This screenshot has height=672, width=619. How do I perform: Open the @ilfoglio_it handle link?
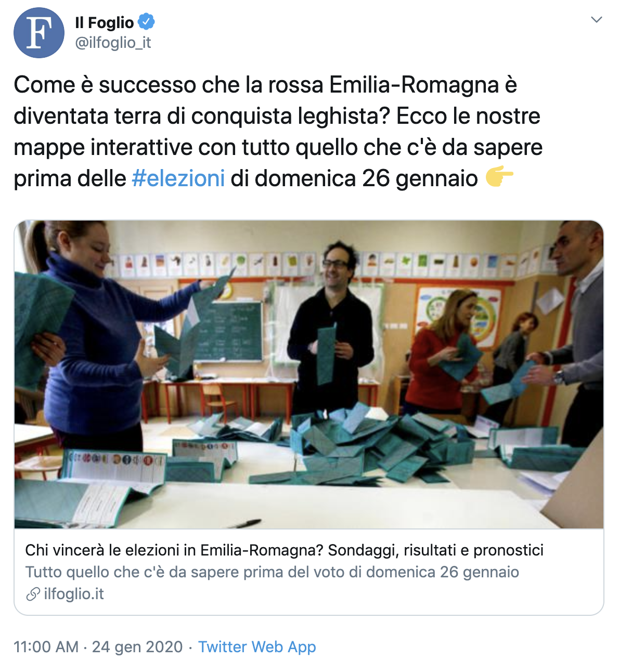[x=113, y=43]
